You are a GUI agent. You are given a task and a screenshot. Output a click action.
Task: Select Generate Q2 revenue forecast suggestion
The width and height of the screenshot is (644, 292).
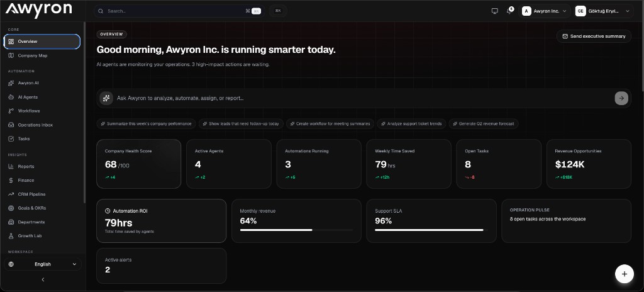click(484, 124)
